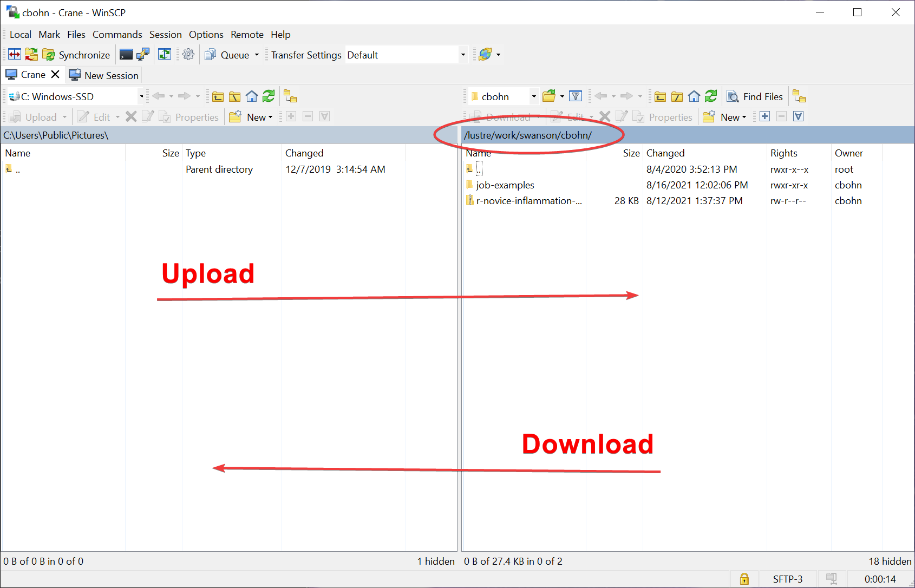
Task: Go to local home directory icon
Action: coord(252,97)
